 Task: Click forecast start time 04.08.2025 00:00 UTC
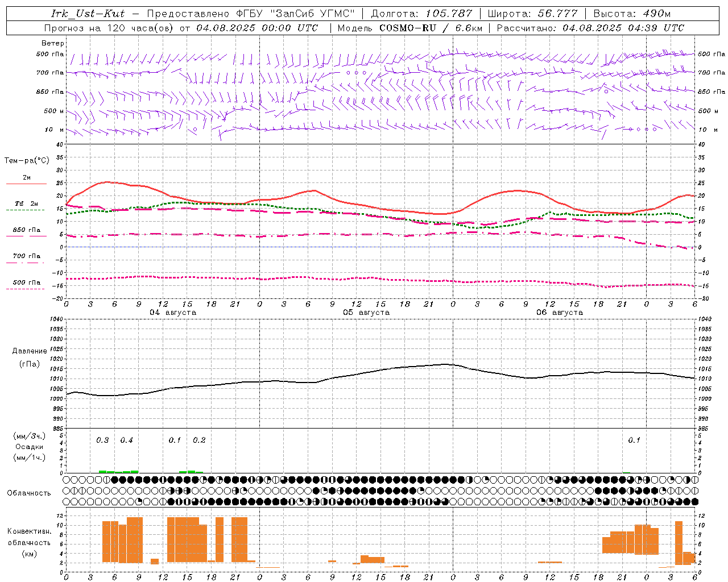tap(257, 28)
